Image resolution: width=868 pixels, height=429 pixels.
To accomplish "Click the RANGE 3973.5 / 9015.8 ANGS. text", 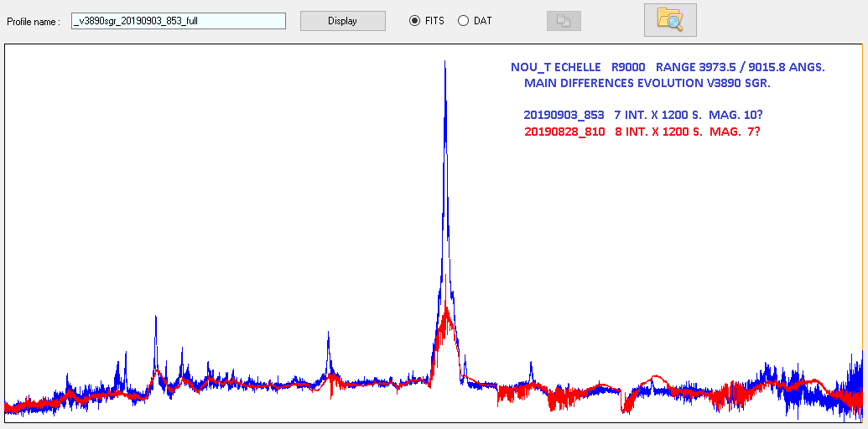I will pyautogui.click(x=741, y=67).
